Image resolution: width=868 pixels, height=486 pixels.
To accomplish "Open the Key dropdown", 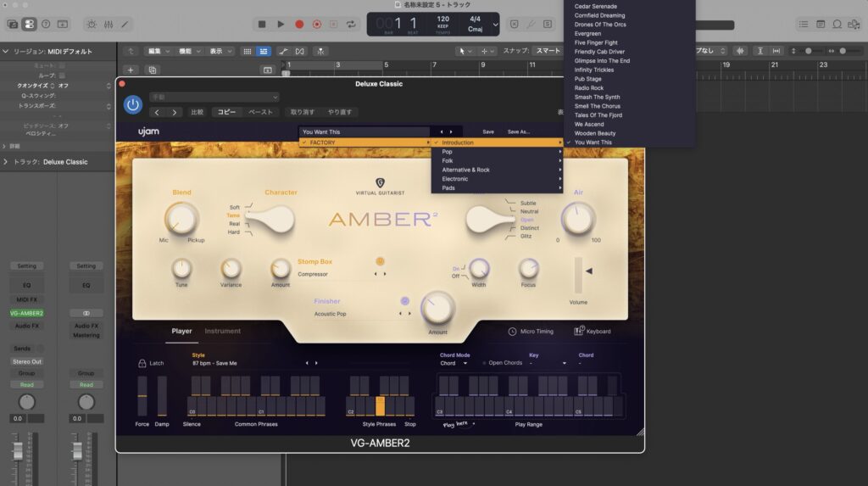I will pos(548,364).
